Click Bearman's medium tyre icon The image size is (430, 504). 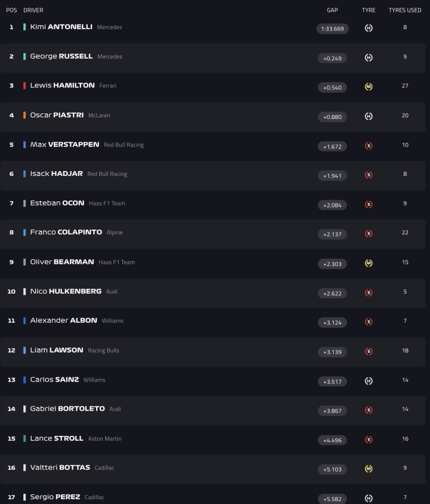click(x=368, y=263)
